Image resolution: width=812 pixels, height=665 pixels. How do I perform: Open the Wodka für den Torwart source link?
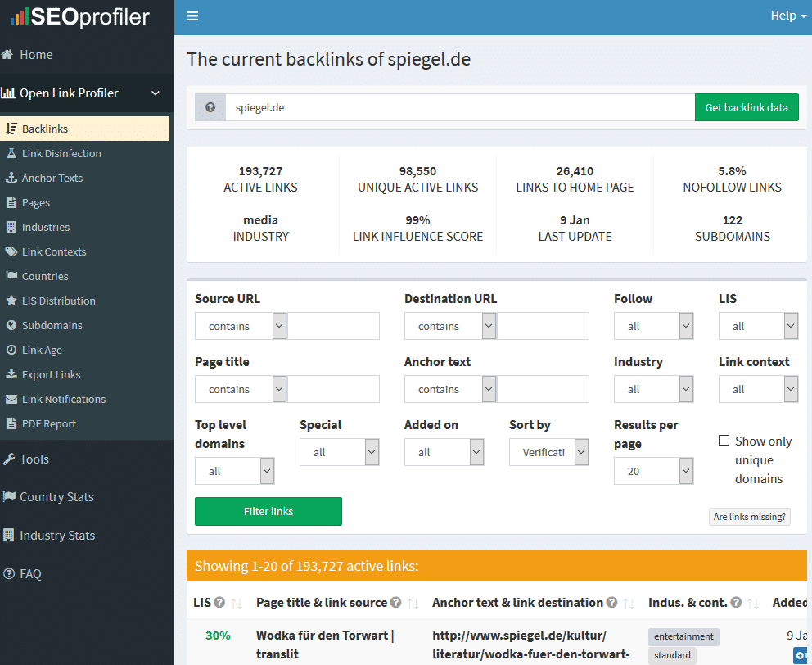(325, 645)
